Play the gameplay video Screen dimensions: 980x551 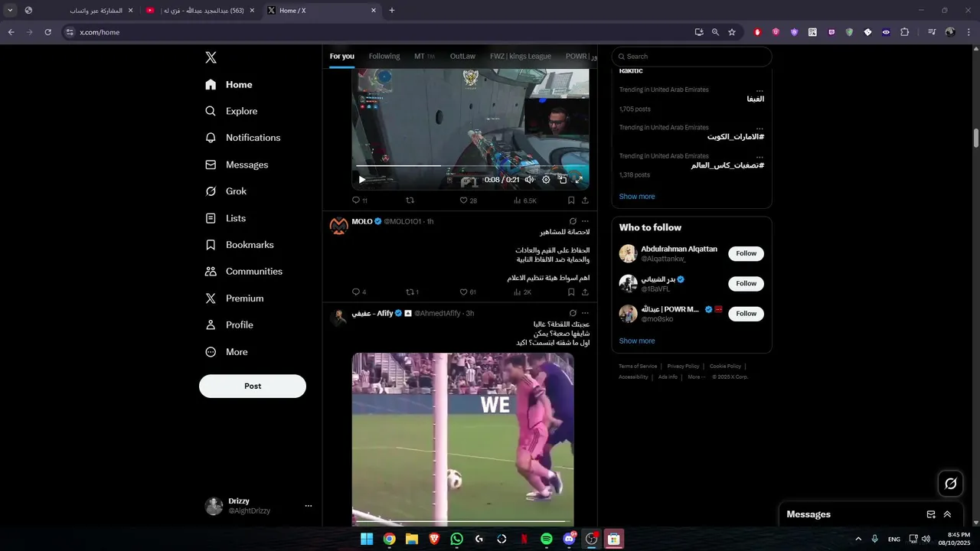[362, 180]
